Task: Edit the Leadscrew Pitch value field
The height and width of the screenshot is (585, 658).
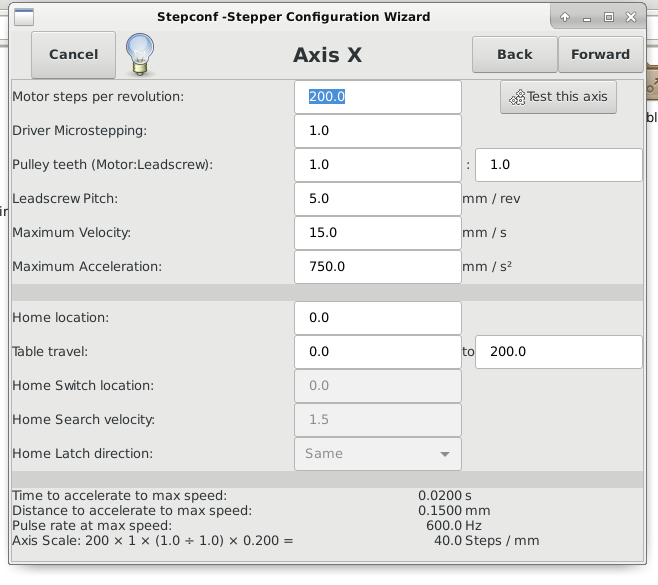Action: click(x=378, y=199)
